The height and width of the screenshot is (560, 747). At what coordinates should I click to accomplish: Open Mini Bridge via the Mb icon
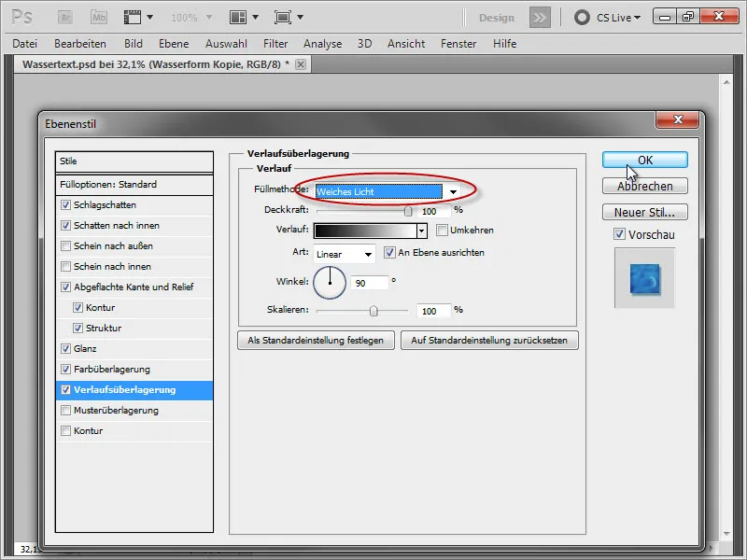[99, 18]
